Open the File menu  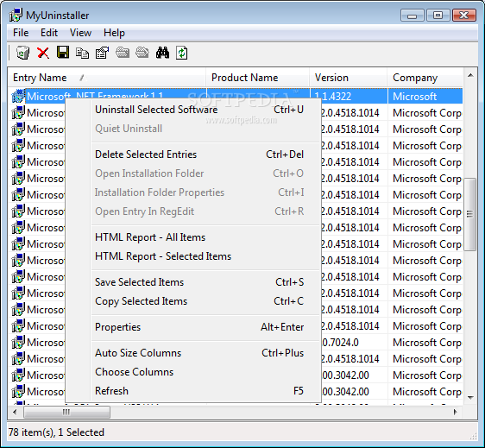(21, 33)
